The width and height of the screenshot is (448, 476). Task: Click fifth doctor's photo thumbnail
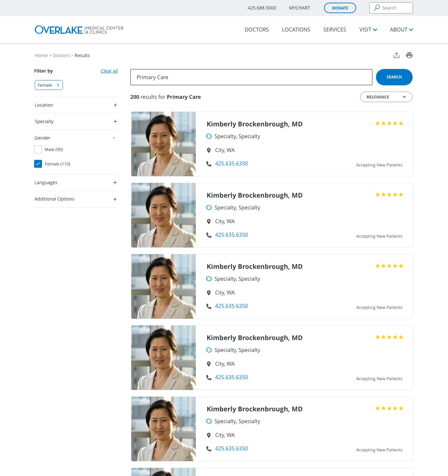pyautogui.click(x=163, y=429)
